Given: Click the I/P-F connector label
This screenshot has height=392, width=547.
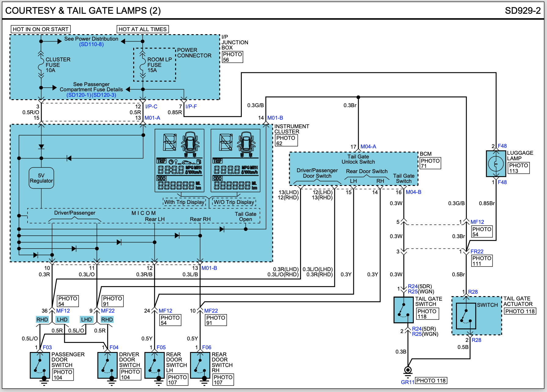Looking at the screenshot, I should pos(191,107).
